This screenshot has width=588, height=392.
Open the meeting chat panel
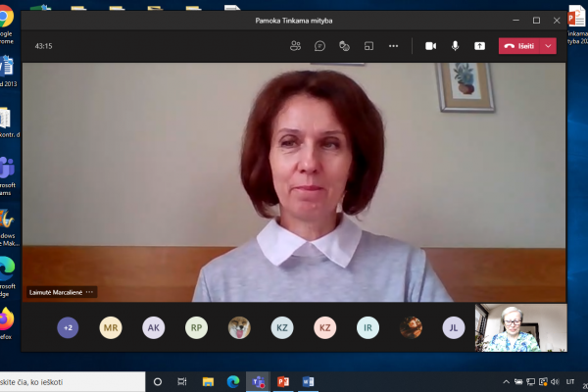319,46
